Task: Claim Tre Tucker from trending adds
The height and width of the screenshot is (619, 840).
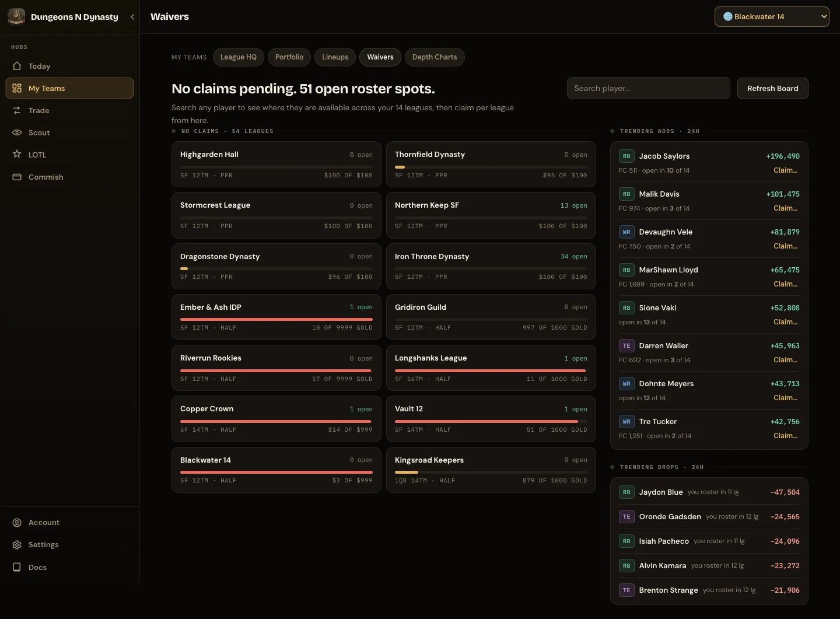Action: [785, 436]
